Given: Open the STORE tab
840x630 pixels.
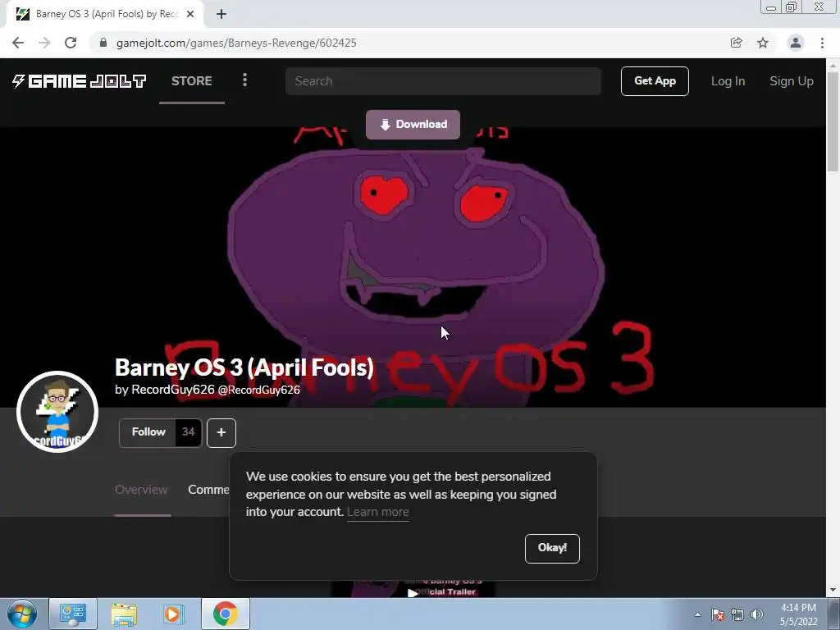Looking at the screenshot, I should pos(192,81).
